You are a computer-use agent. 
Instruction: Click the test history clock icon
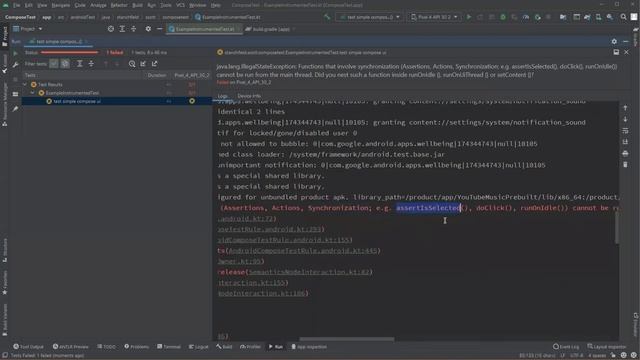pyautogui.click(x=132, y=64)
